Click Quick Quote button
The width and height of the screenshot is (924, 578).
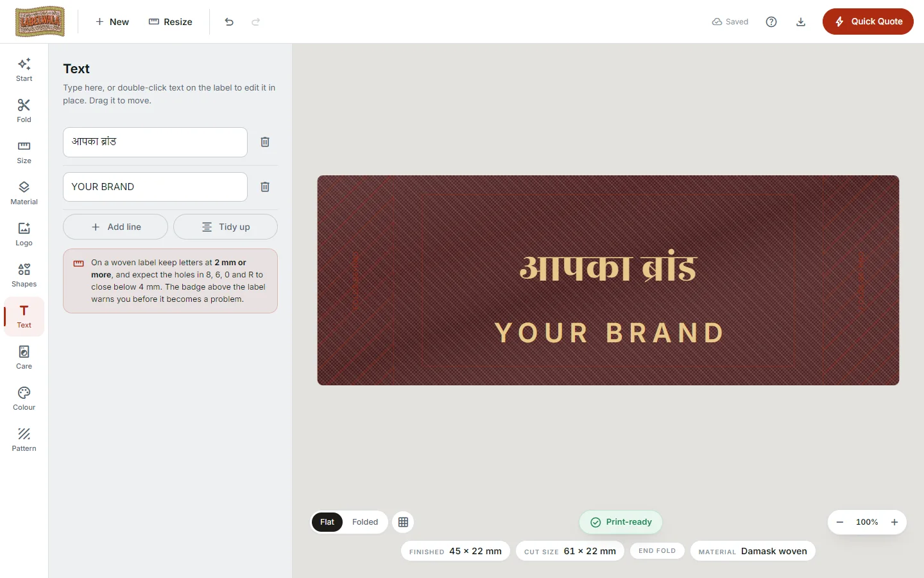coord(868,22)
